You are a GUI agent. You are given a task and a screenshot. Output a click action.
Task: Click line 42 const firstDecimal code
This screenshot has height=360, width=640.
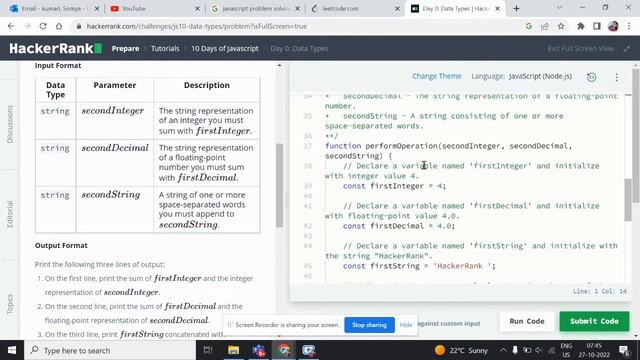398,226
